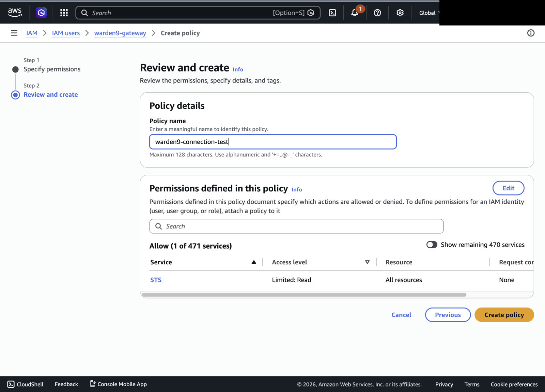Screen dimensions: 545x392
Task: Go to IAM users breadcrumb
Action: click(x=66, y=33)
